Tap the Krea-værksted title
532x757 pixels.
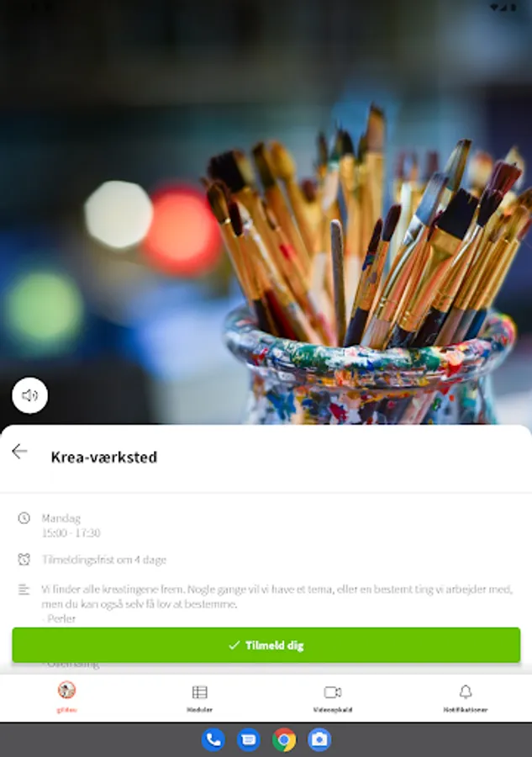click(104, 458)
